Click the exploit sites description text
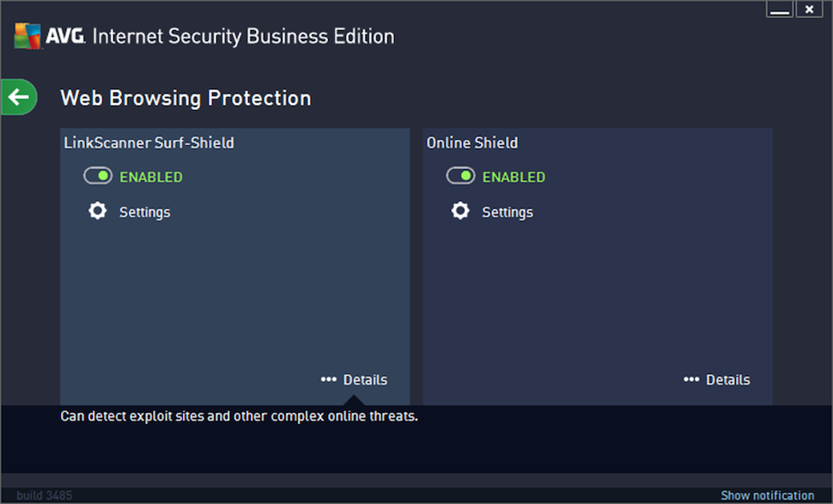This screenshot has height=504, width=833. 239,416
